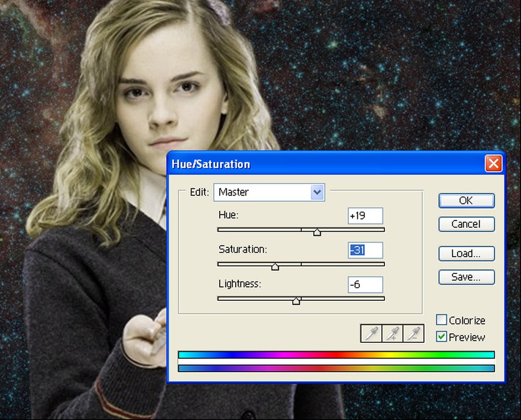
Task: Click the Saturation slider handle
Action: [275, 267]
